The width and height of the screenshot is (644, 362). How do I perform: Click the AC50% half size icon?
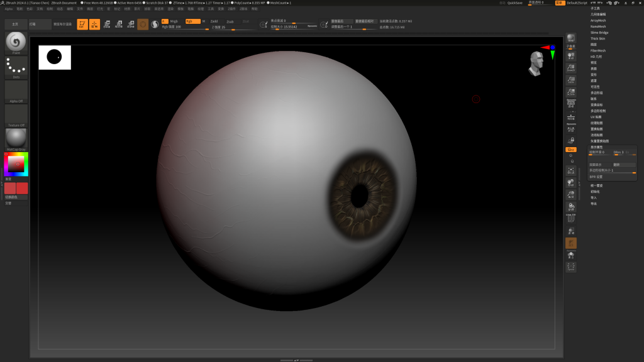tap(571, 92)
